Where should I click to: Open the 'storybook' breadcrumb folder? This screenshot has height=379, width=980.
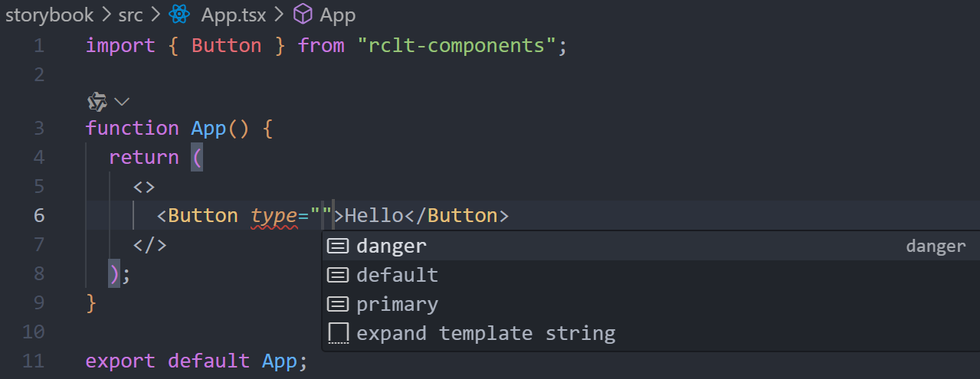coord(49,15)
